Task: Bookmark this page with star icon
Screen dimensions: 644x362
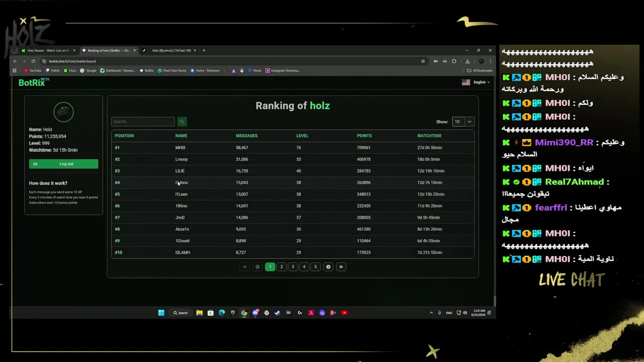Action: (x=423, y=61)
